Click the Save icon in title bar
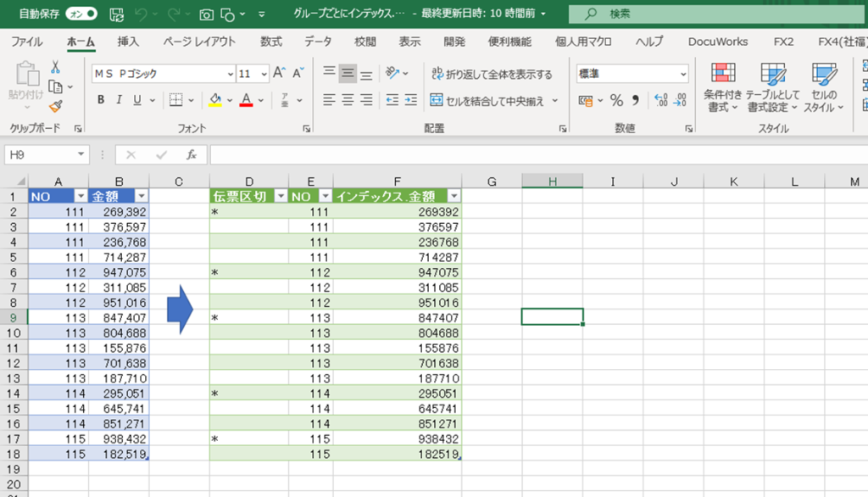 [116, 14]
